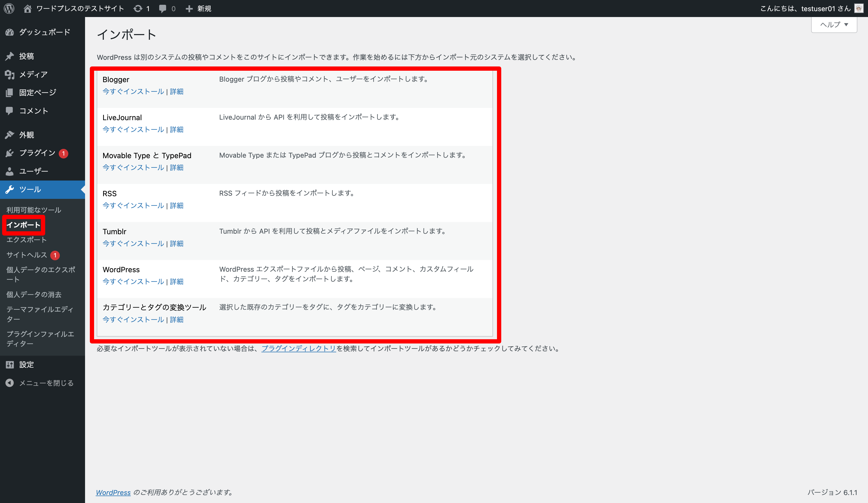View 詳細 for Tumblr importer

point(177,244)
